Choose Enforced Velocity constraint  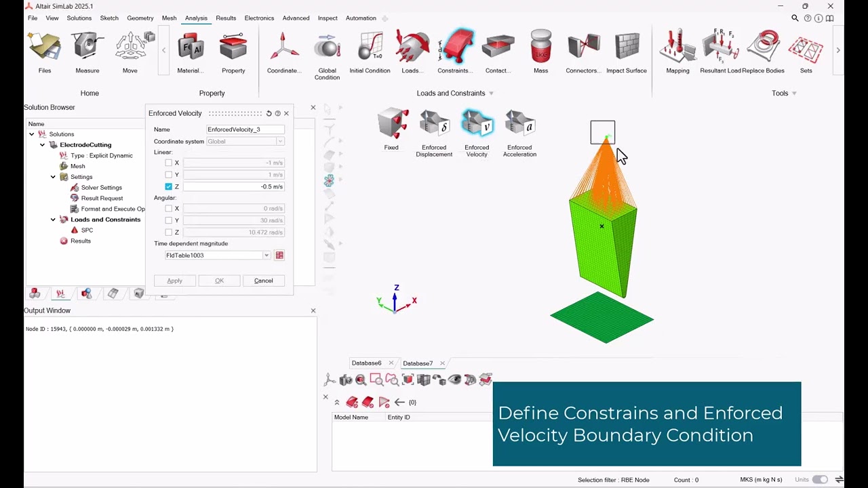click(x=477, y=134)
